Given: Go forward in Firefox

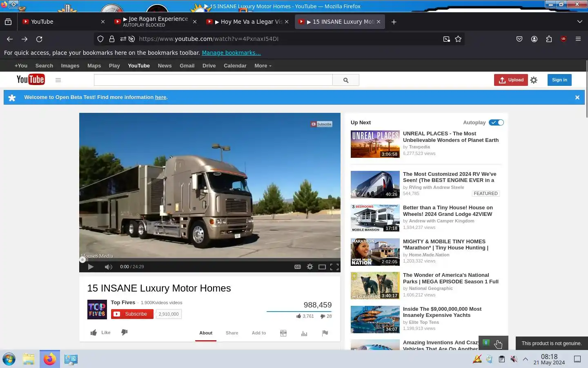Looking at the screenshot, I should pos(24,39).
